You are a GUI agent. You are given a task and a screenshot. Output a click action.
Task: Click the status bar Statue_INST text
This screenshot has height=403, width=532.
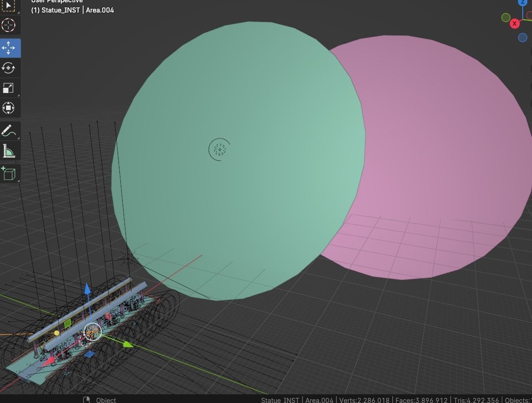pyautogui.click(x=280, y=400)
